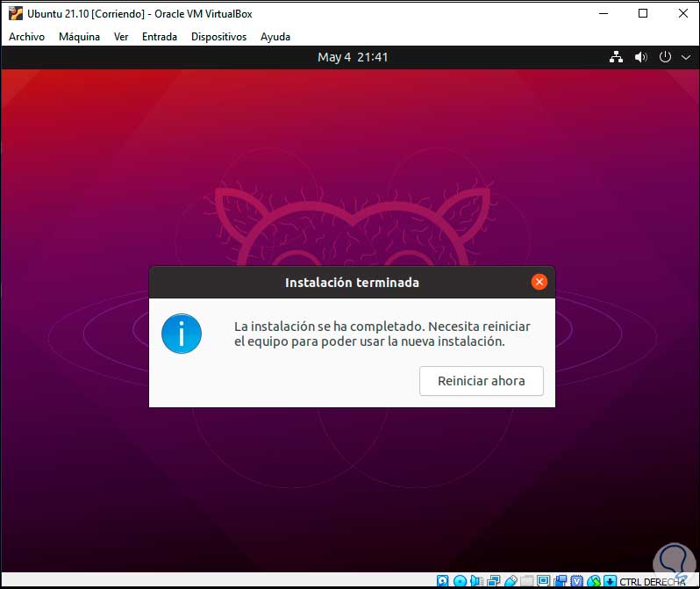Click the volume speaker icon in Ubuntu top bar
The image size is (700, 589).
[640, 57]
